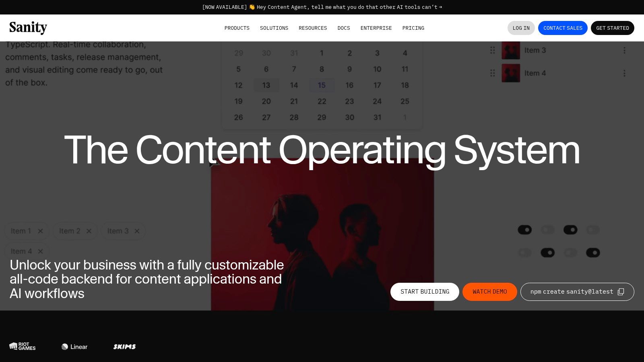Screen dimensions: 644x362
Task: Copy the npm create sanity command
Action: 621,292
